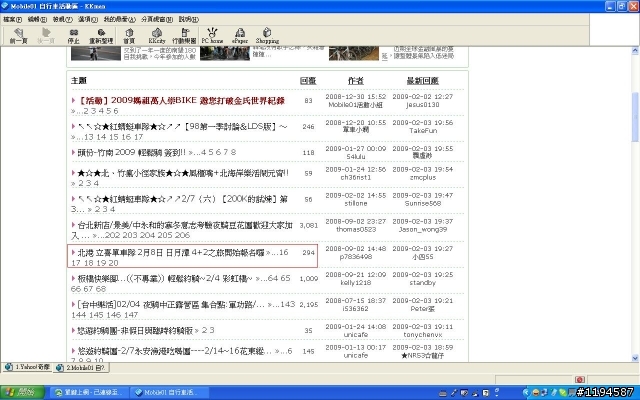
Task: View last replier zmcplus
Action: [422, 178]
